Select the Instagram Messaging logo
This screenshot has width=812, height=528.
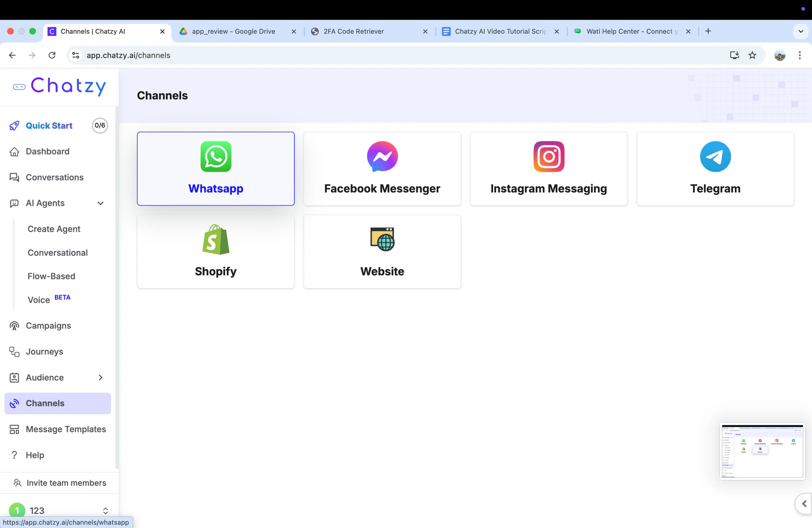point(549,157)
